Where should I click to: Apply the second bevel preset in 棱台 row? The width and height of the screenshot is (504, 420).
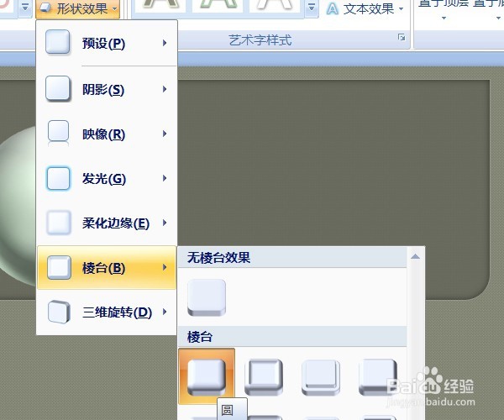[x=264, y=377]
